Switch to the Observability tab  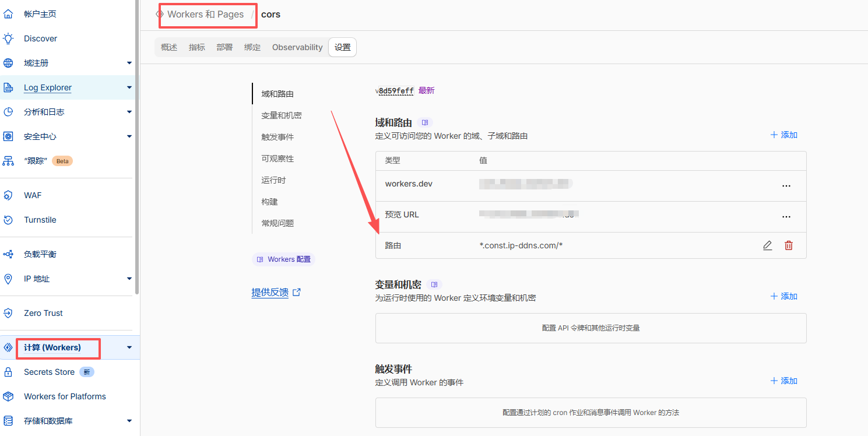[x=297, y=47]
